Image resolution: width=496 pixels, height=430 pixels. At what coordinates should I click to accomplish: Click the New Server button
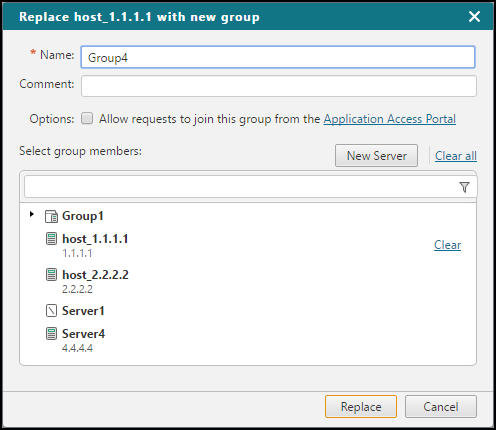point(376,155)
